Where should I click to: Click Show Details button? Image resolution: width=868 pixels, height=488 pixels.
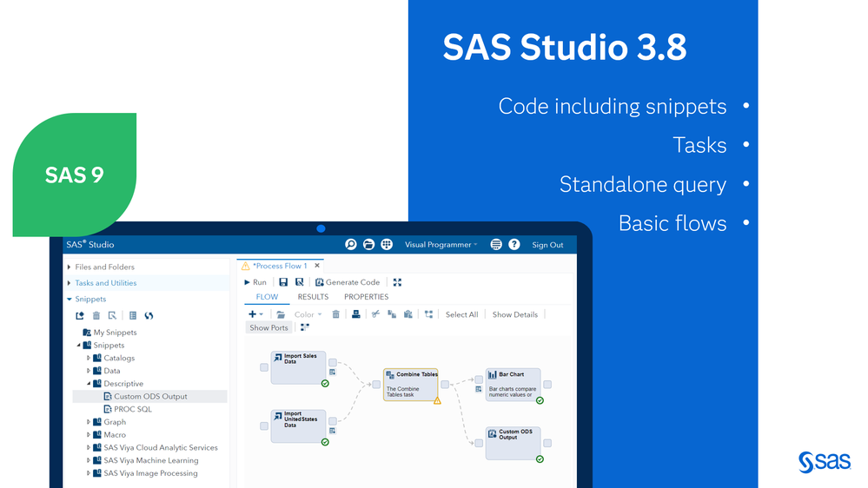515,314
